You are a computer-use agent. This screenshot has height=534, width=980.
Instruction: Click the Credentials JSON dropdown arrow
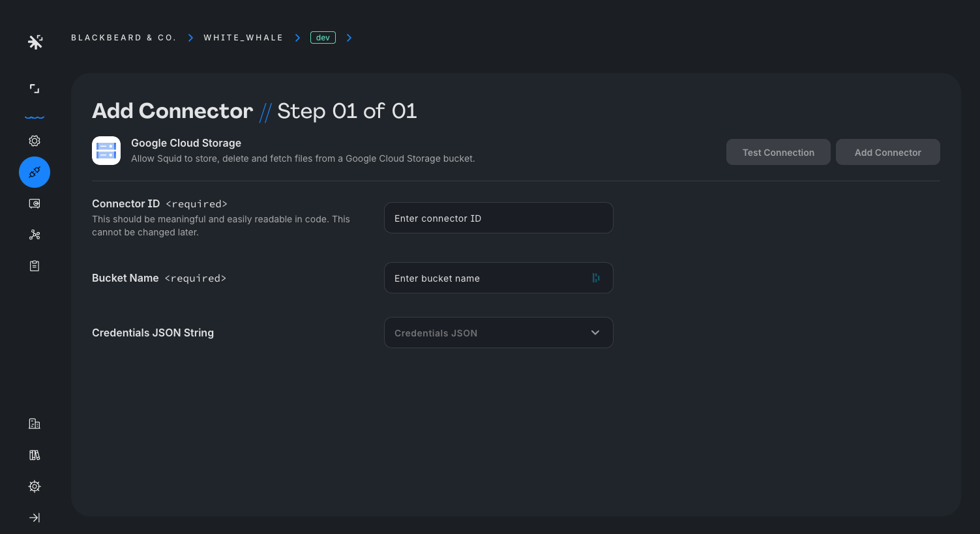pyautogui.click(x=595, y=333)
